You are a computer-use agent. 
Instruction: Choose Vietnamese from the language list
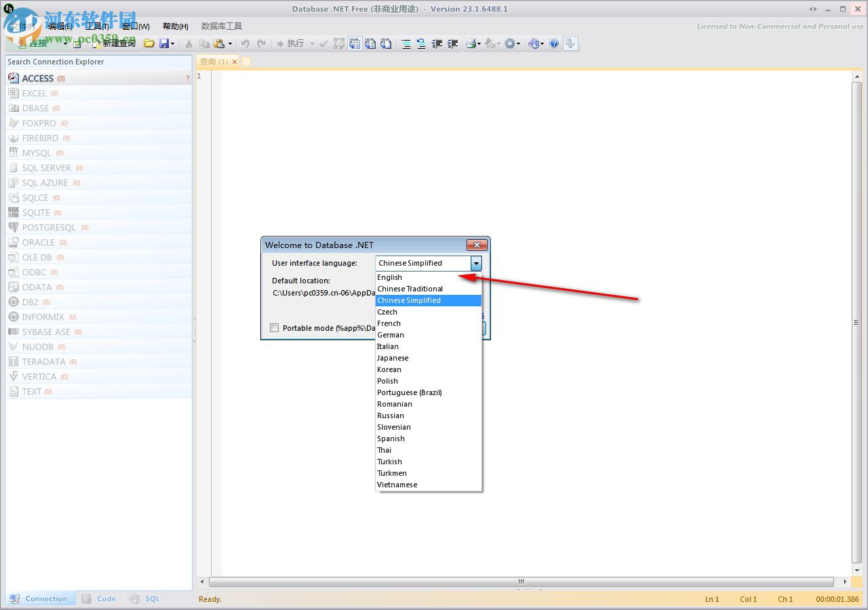[x=429, y=485]
